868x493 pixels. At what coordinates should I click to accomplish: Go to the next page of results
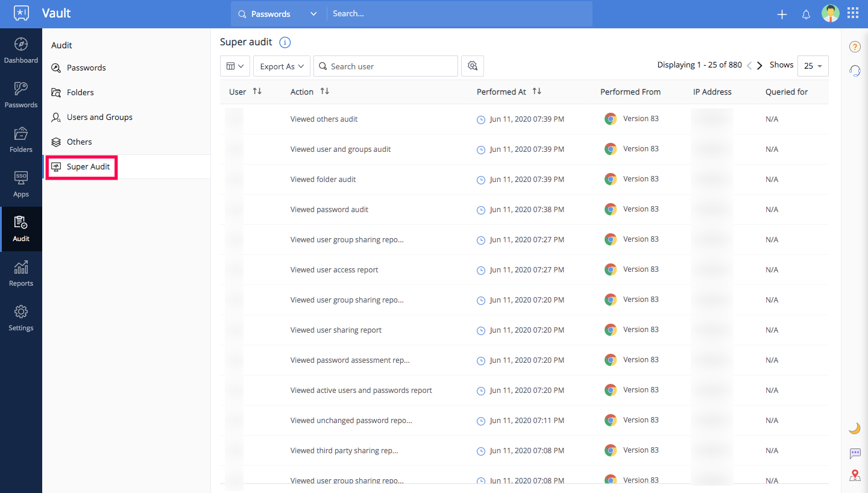(759, 66)
